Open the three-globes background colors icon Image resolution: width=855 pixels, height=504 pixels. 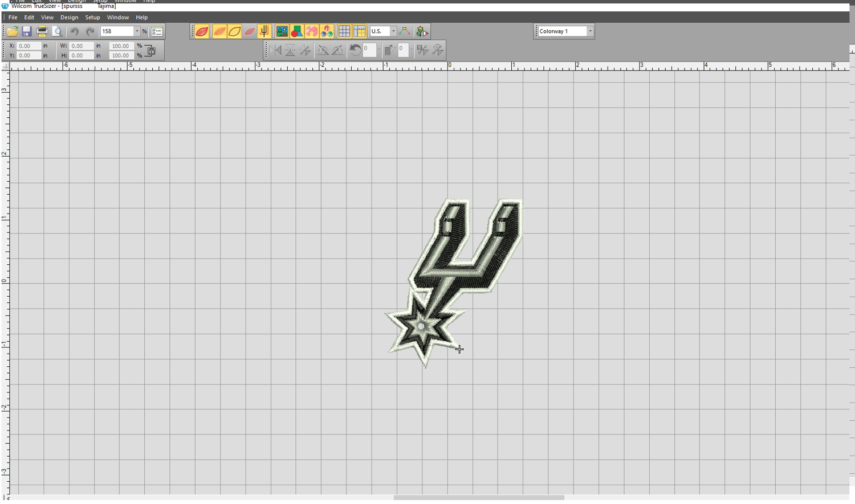point(327,31)
